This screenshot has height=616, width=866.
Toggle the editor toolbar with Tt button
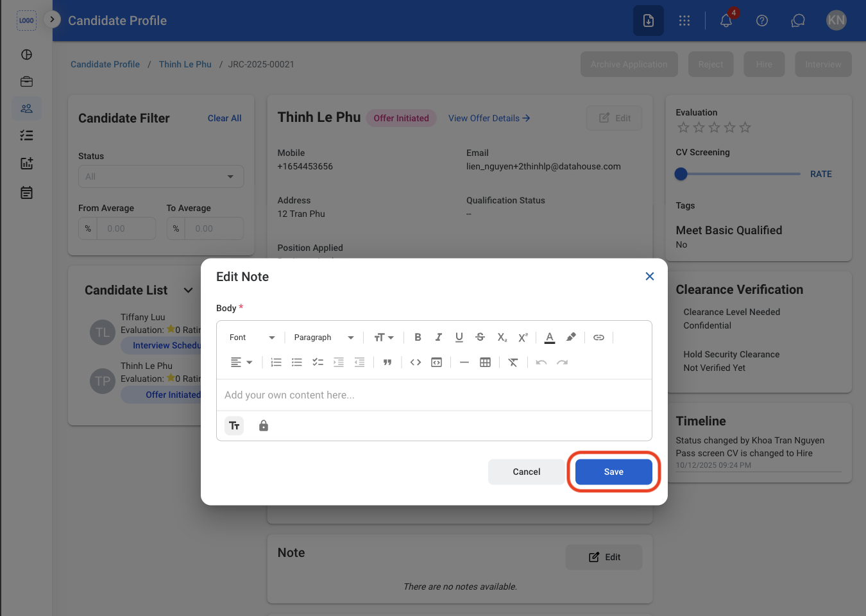pos(234,425)
